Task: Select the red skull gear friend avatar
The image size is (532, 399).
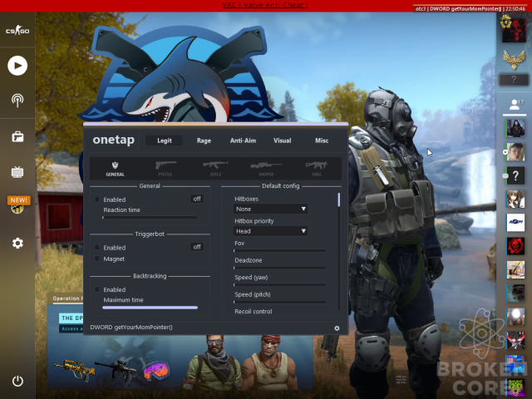Action: pyautogui.click(x=515, y=246)
